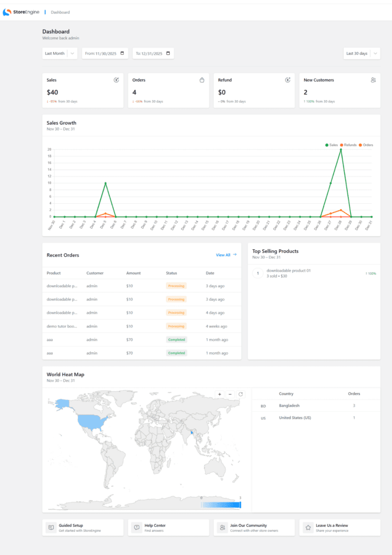Image resolution: width=392 pixels, height=555 pixels.
Task: Click the Guided Setup book icon
Action: pyautogui.click(x=52, y=527)
